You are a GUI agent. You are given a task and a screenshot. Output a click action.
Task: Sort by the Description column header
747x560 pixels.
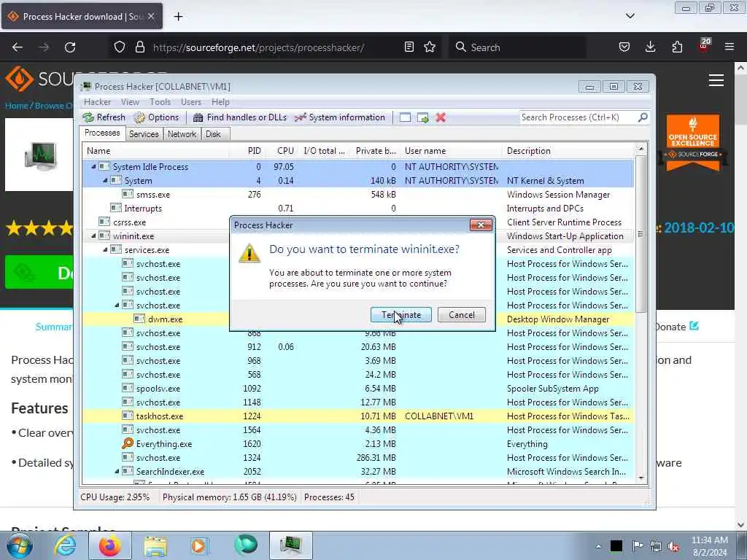coord(568,151)
